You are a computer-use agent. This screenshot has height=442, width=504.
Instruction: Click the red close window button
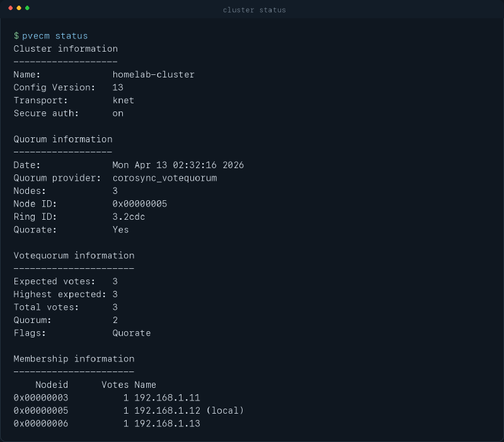pyautogui.click(x=11, y=8)
